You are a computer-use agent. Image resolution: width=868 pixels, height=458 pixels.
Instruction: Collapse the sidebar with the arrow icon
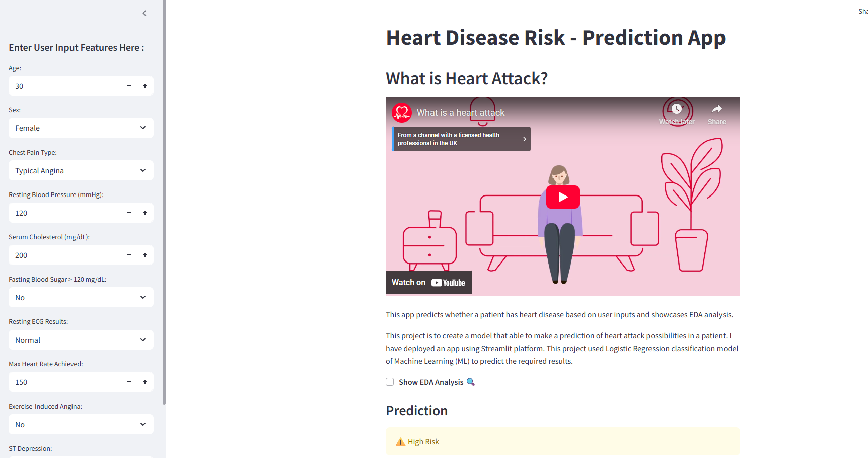pyautogui.click(x=144, y=13)
